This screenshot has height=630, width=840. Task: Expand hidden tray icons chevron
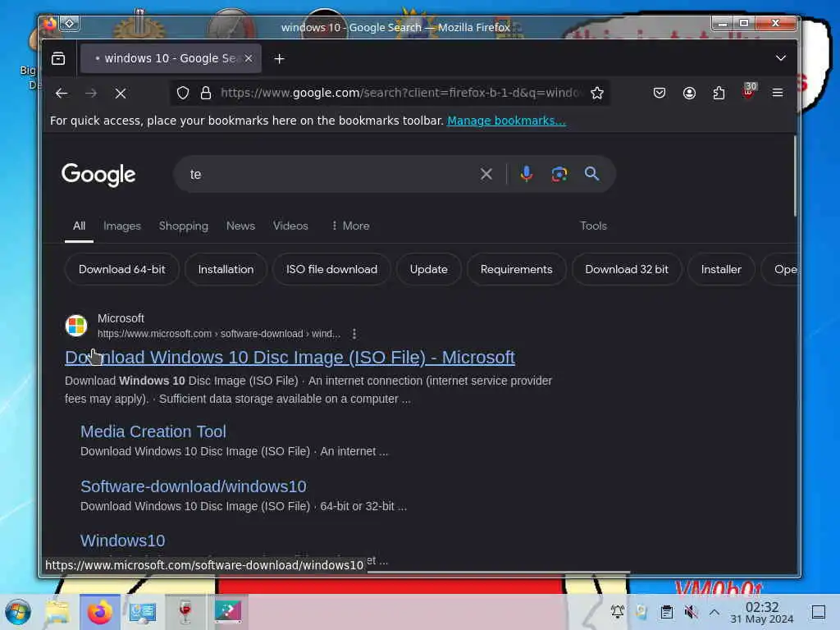click(x=714, y=612)
